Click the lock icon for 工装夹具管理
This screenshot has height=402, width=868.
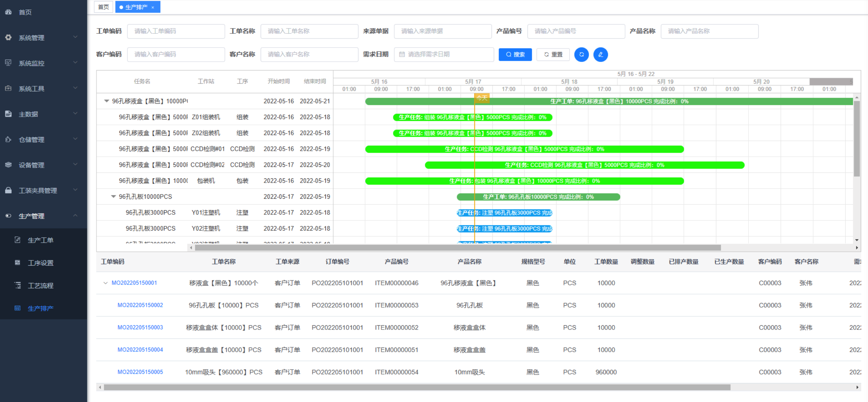pyautogui.click(x=9, y=190)
